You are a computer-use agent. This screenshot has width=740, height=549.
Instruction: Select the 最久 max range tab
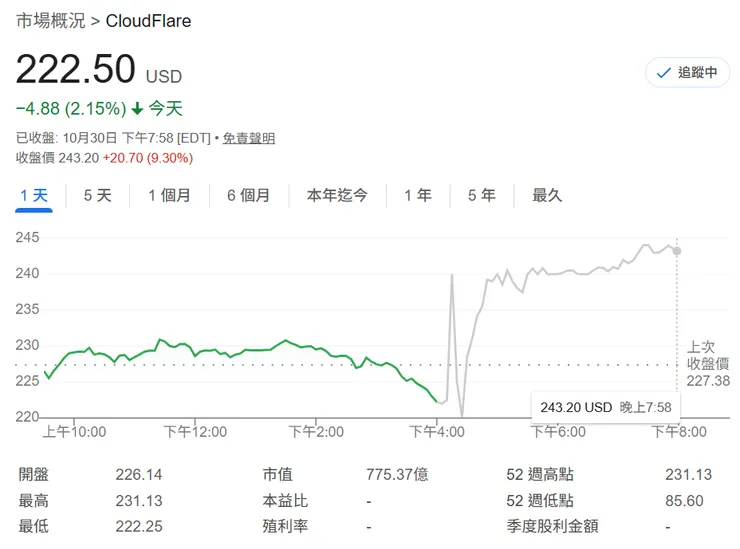pyautogui.click(x=547, y=195)
